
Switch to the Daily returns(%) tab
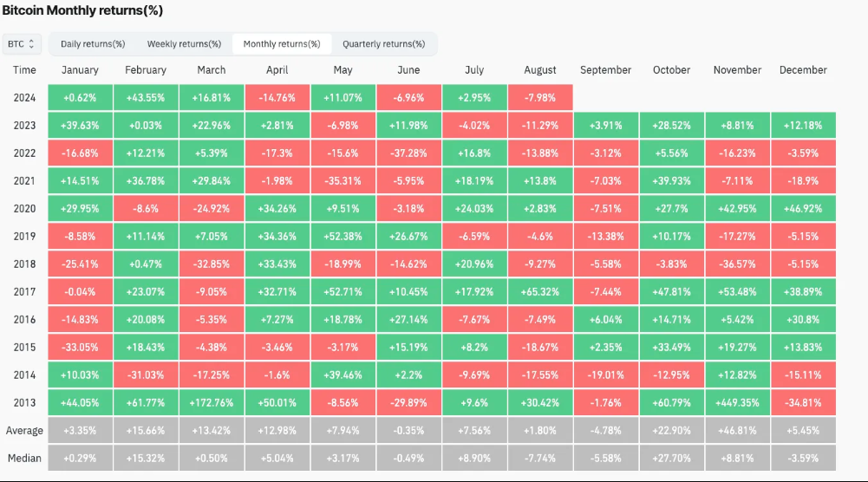[x=93, y=43]
